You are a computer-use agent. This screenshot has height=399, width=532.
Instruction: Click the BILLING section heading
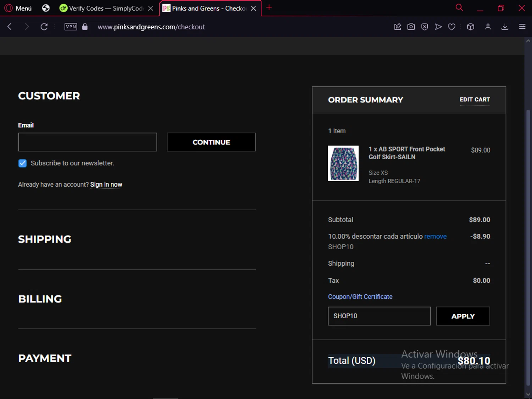40,299
